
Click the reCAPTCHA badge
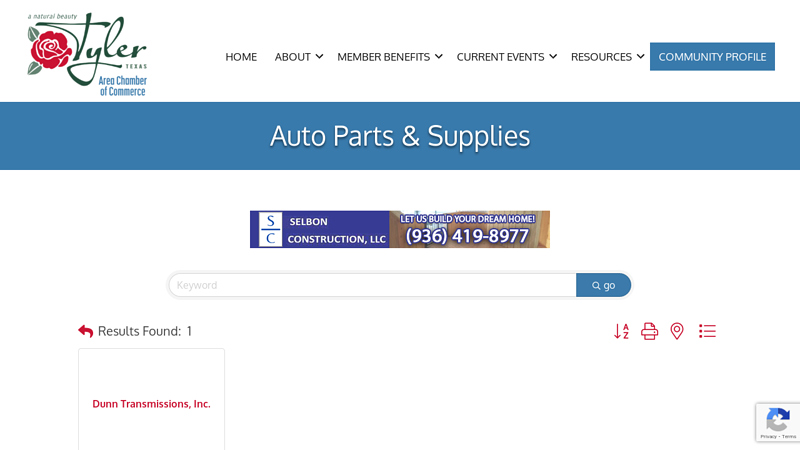pos(778,422)
